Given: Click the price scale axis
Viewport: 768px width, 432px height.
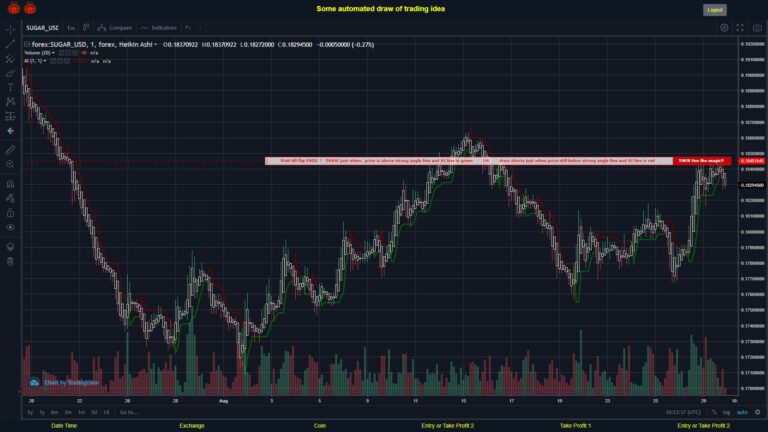Looking at the screenshot, I should pos(752,216).
